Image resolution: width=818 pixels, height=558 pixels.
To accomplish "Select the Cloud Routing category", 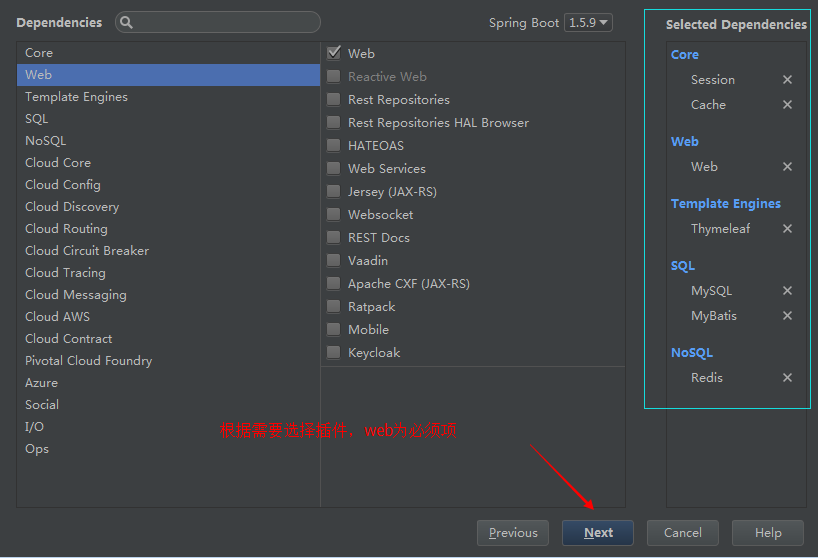I will (x=168, y=228).
